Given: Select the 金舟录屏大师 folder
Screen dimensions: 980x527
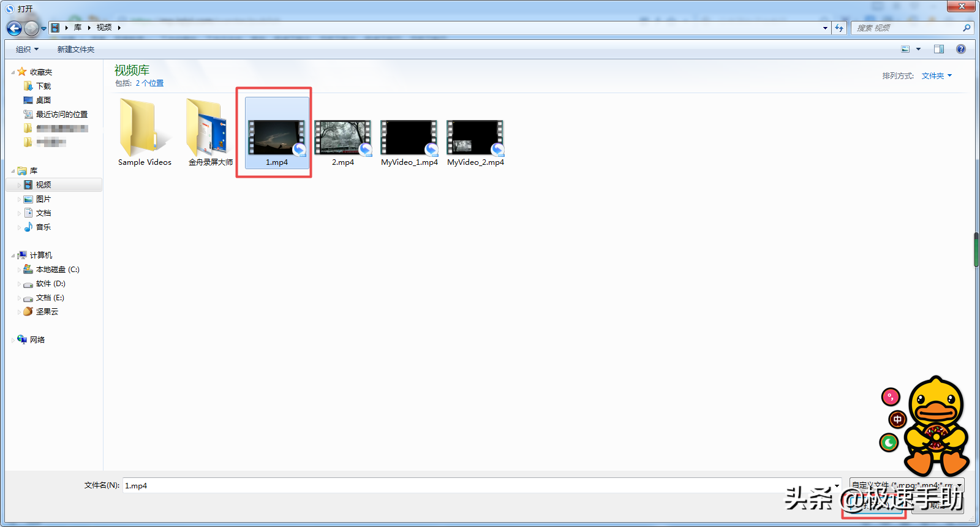Looking at the screenshot, I should point(211,132).
